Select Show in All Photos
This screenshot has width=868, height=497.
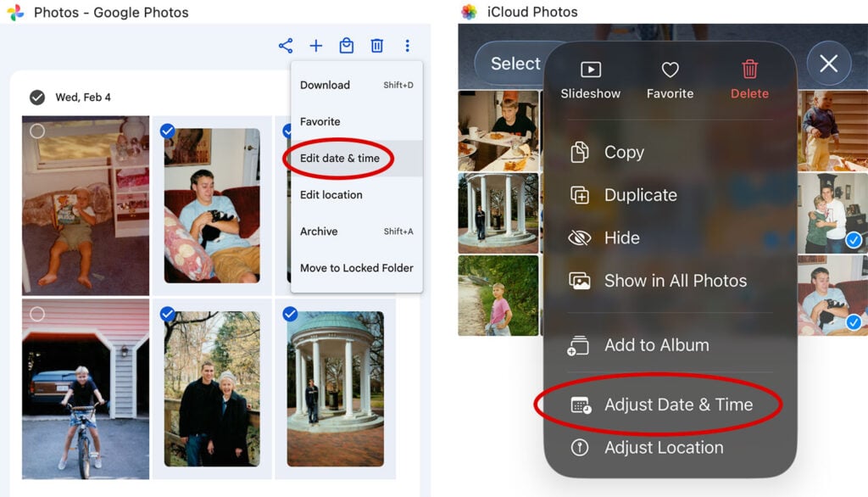click(670, 281)
